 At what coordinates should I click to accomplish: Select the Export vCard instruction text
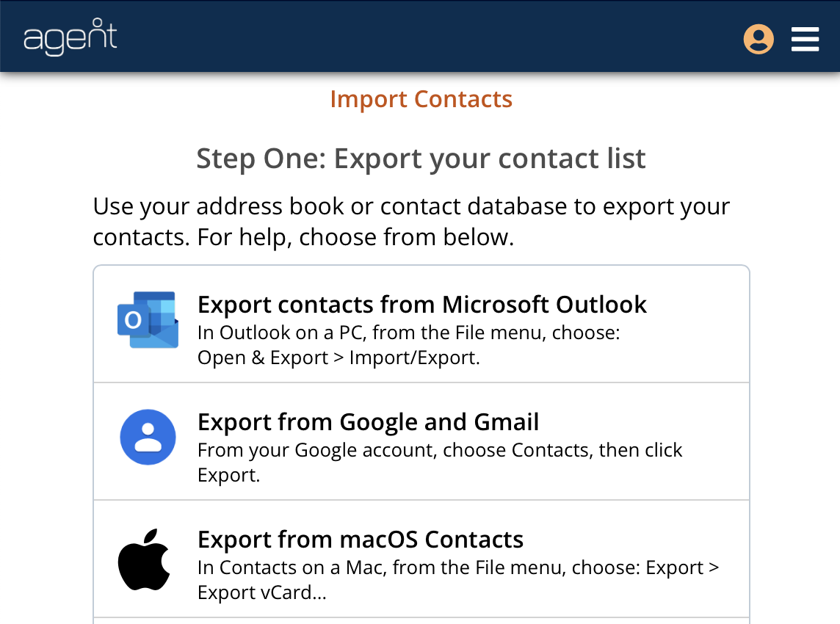(458, 580)
